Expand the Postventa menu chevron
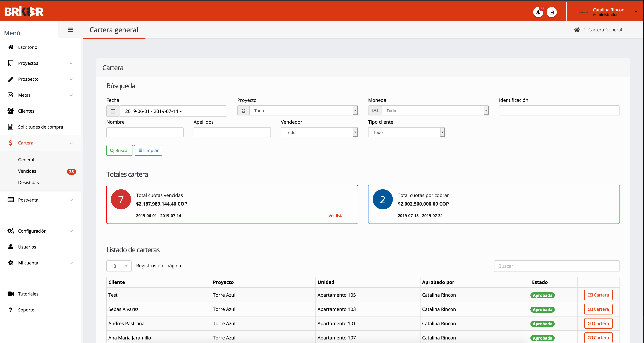 coord(71,200)
